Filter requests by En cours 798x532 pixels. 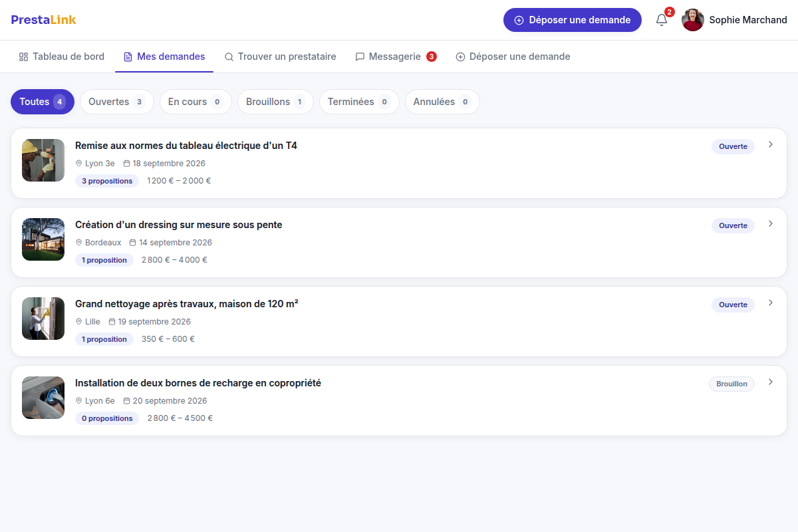point(196,102)
